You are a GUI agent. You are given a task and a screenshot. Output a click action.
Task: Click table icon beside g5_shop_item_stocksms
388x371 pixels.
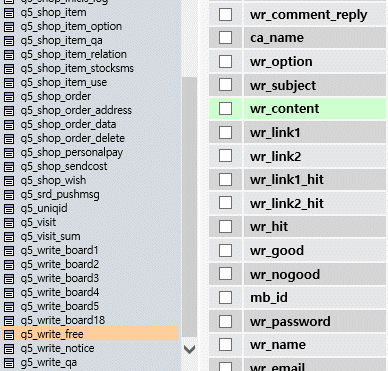[x=9, y=69]
